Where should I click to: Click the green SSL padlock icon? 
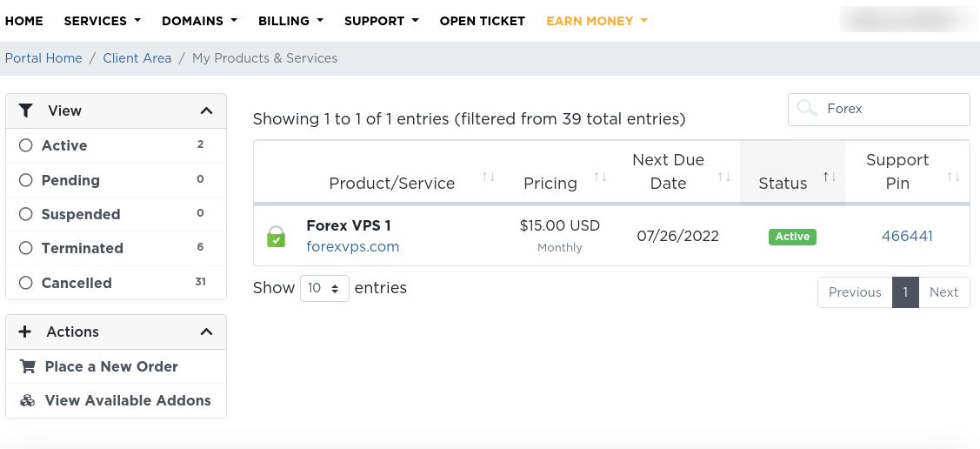click(276, 237)
